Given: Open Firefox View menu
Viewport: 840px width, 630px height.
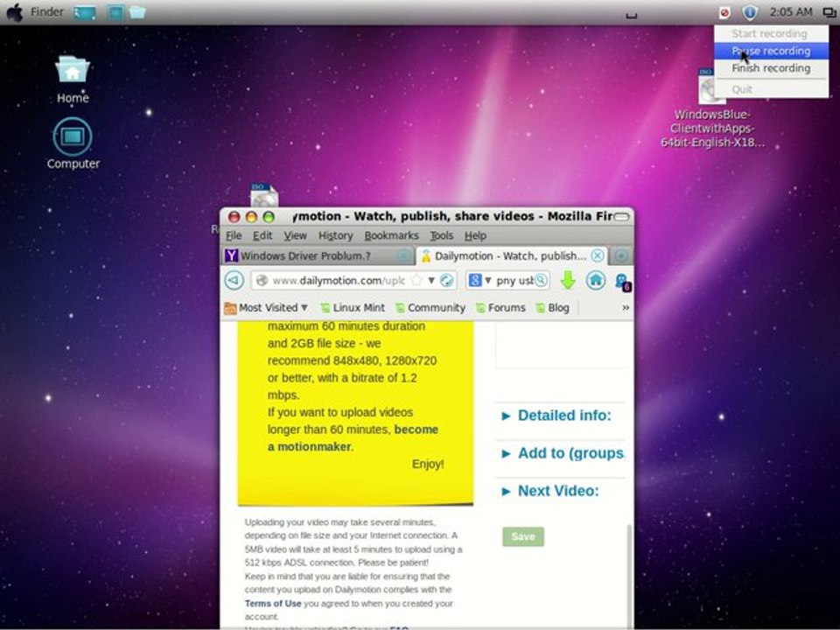Looking at the screenshot, I should [295, 235].
